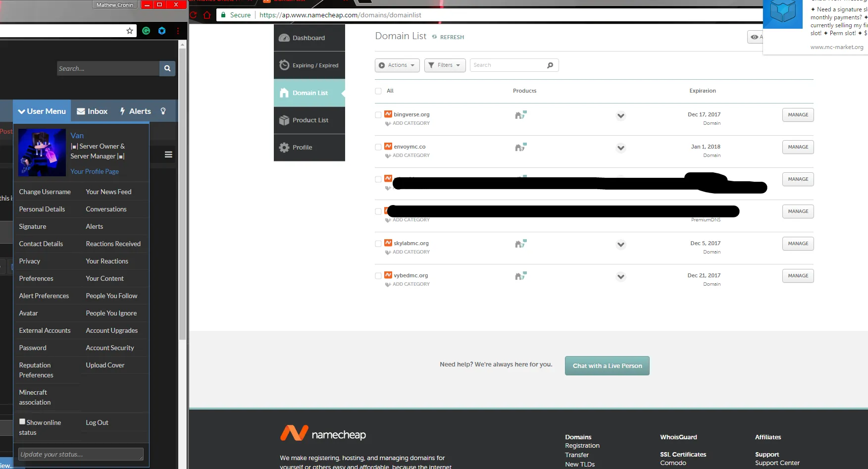Click the lightbulb icon beside Alerts tab
Viewport: 868px width, 469px height.
click(163, 111)
